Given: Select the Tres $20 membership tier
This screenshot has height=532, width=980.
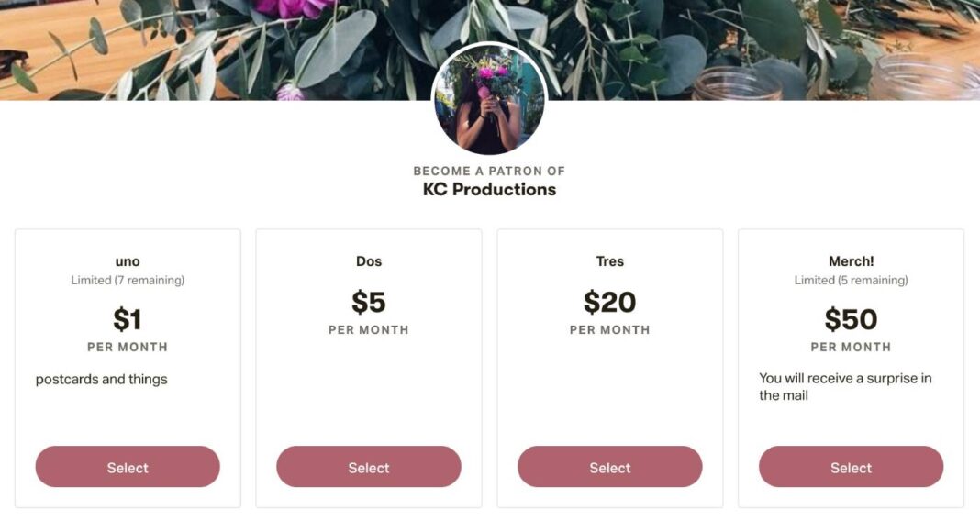Looking at the screenshot, I should pos(609,467).
